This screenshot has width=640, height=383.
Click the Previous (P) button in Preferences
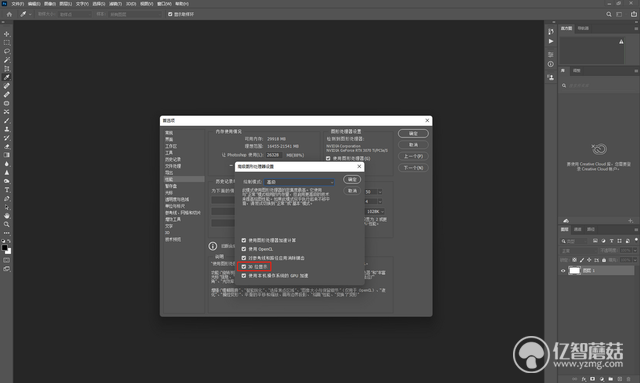pos(413,156)
